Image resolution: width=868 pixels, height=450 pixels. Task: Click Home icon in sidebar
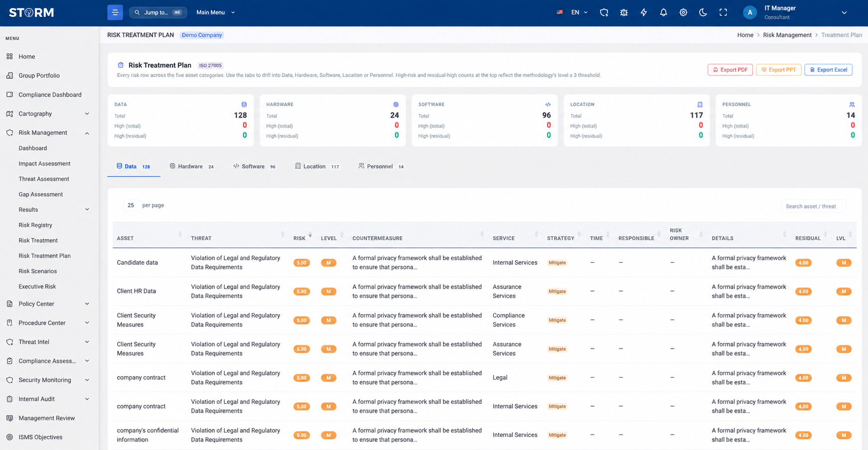click(x=9, y=56)
